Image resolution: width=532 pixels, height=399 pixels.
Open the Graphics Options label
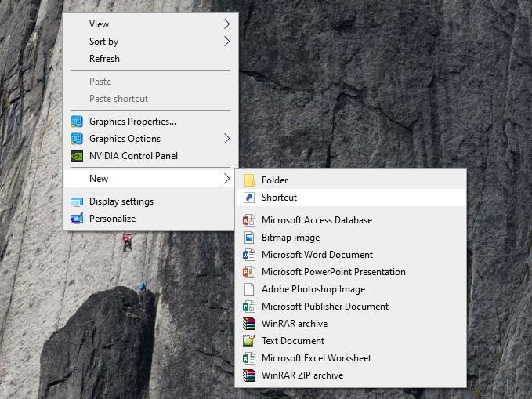point(125,139)
